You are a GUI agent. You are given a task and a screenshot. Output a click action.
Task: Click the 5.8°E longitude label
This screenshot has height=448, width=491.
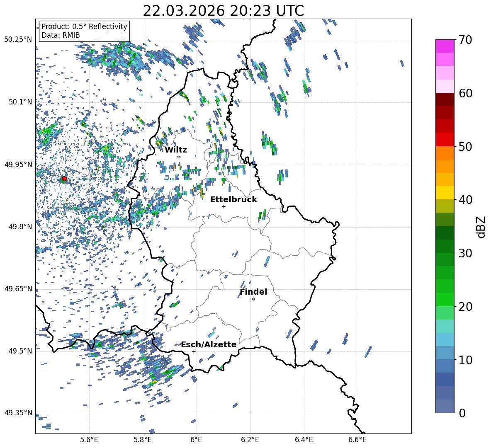tap(143, 440)
